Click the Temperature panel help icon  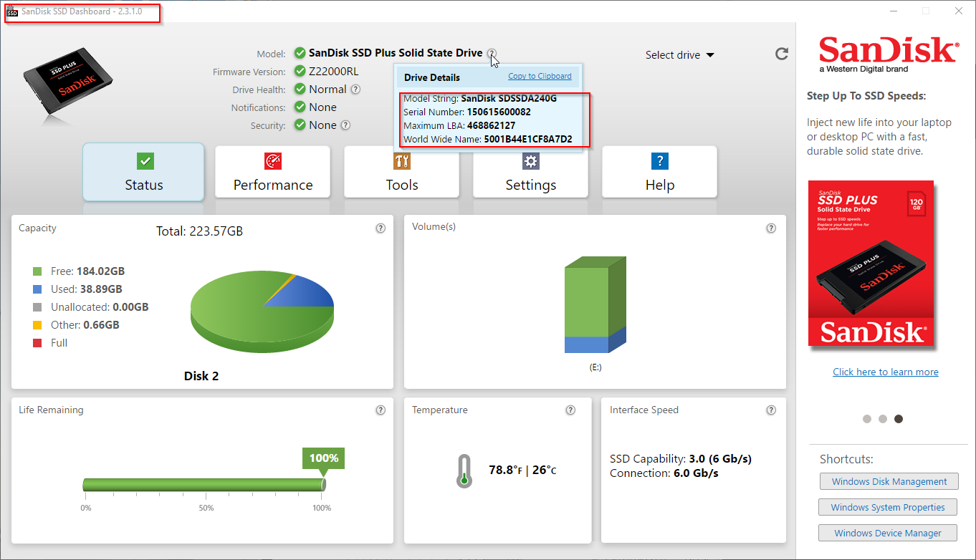point(570,410)
